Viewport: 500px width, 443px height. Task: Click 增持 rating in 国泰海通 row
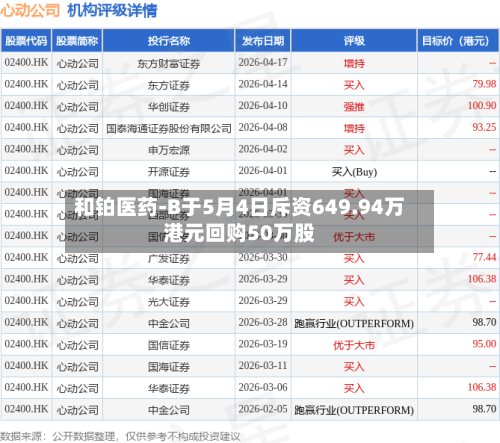pos(354,128)
